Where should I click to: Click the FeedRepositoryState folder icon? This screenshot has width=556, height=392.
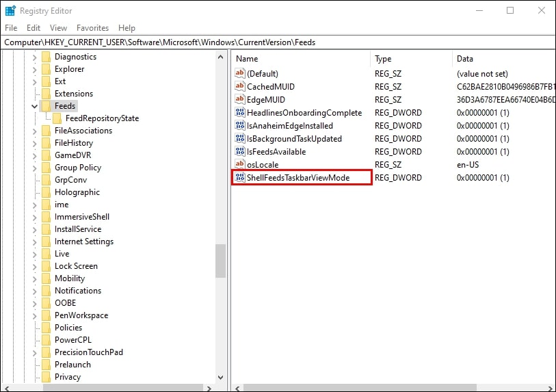pos(57,118)
